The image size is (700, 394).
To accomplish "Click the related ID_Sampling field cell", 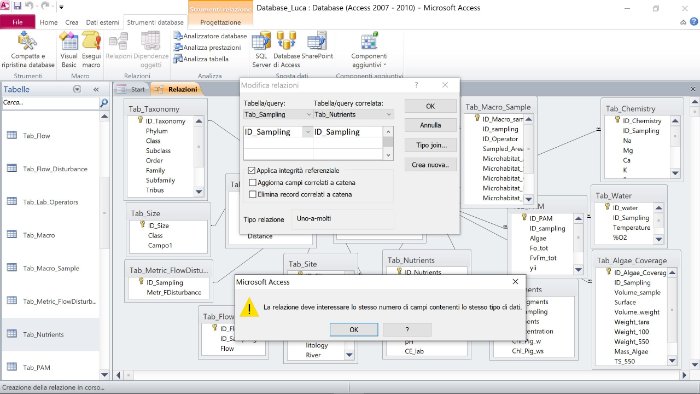I will pyautogui.click(x=348, y=132).
